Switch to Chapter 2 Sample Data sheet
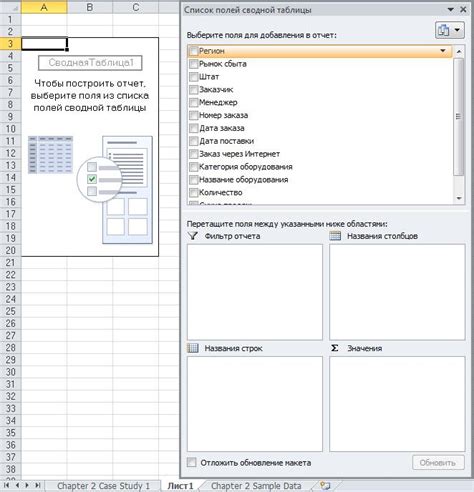Viewport: 474px width, 492px height. tap(256, 486)
